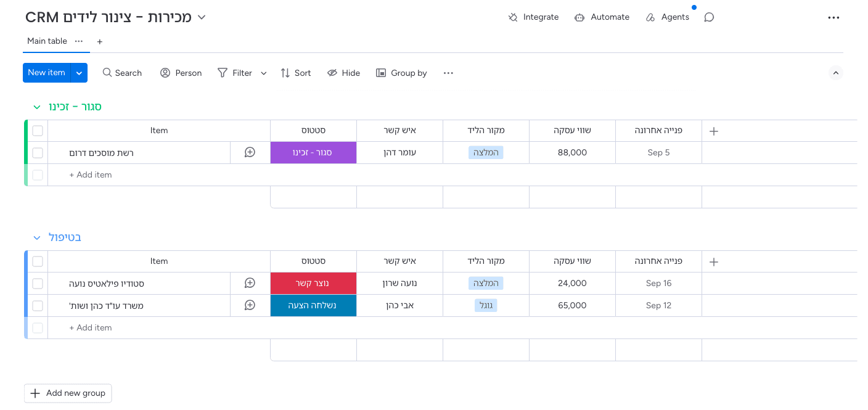This screenshot has width=868, height=410.
Task: Open New item dropdown arrow
Action: pos(79,73)
